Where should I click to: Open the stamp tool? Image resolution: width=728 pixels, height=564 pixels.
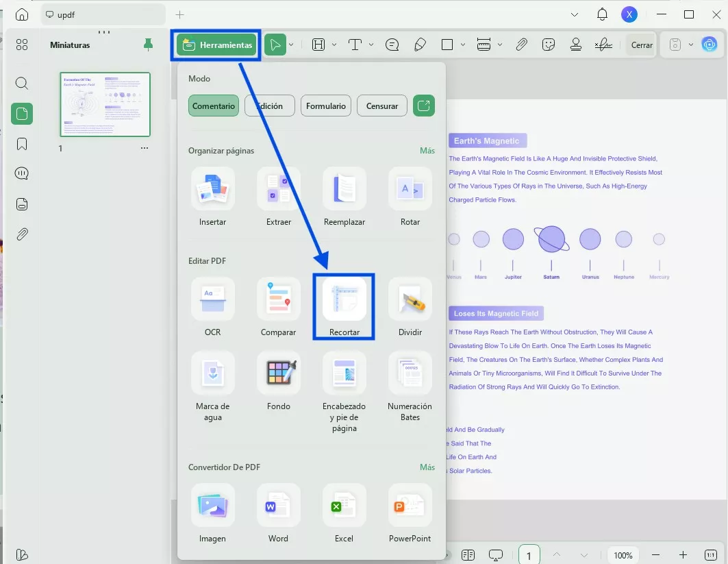576,45
